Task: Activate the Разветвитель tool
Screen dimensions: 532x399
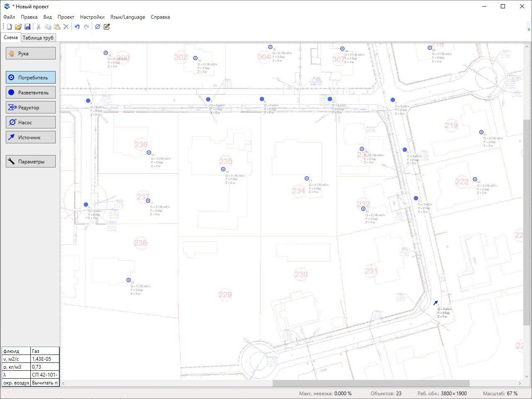Action: coord(31,92)
